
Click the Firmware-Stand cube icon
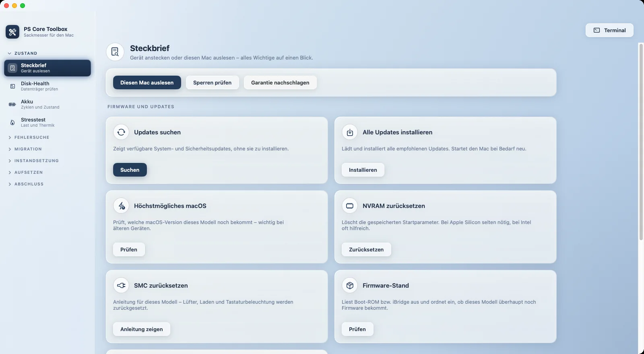pyautogui.click(x=350, y=285)
